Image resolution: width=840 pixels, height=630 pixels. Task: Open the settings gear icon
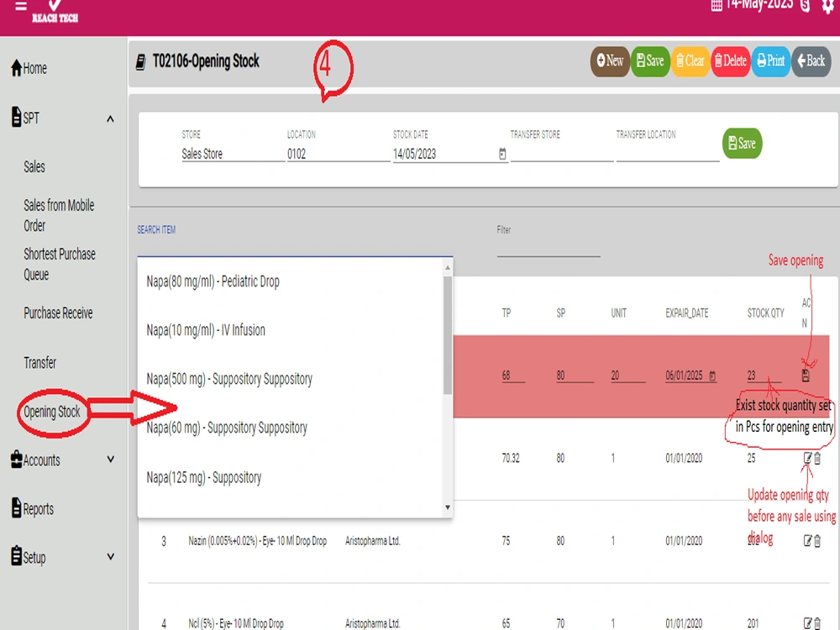pos(828,6)
